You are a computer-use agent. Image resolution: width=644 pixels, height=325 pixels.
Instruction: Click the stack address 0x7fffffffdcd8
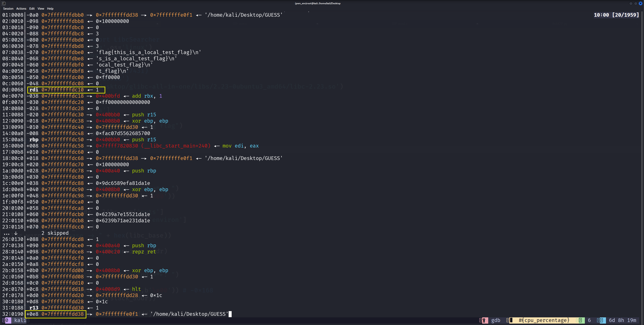[63, 239]
